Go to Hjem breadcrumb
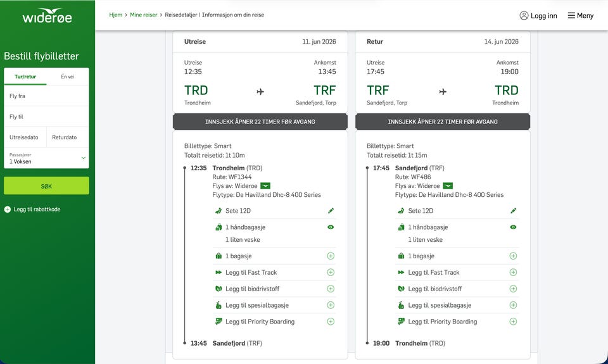This screenshot has width=608, height=364. (x=115, y=15)
